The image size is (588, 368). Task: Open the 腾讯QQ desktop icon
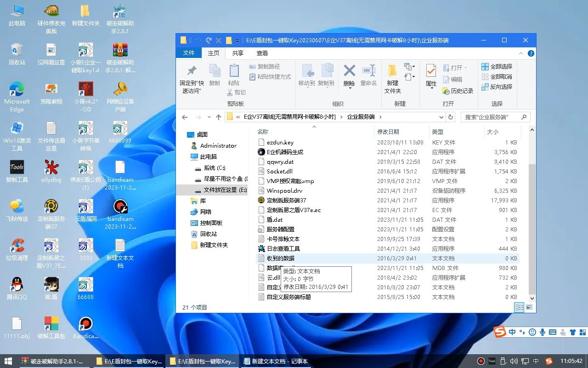pyautogui.click(x=17, y=289)
